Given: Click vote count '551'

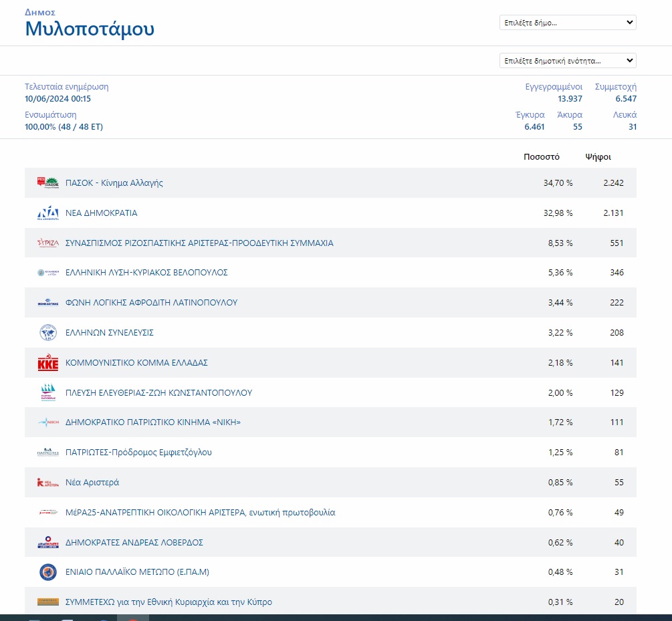Looking at the screenshot, I should click(x=617, y=243).
